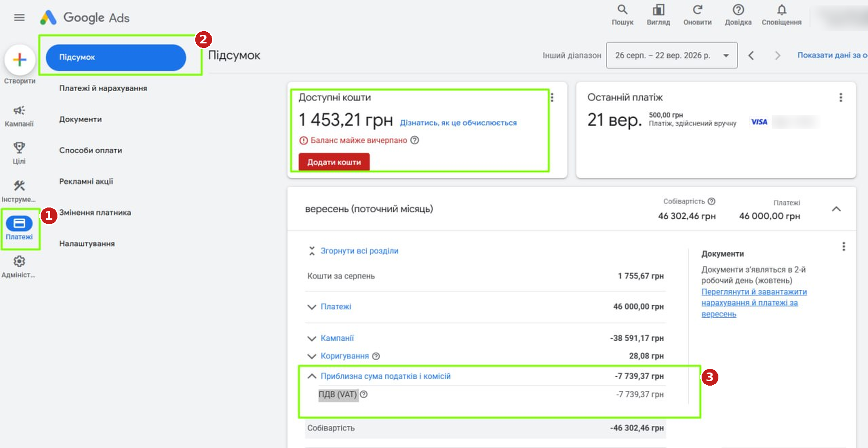
Task: Click the 28,08 грн Коригування amount
Action: (646, 356)
